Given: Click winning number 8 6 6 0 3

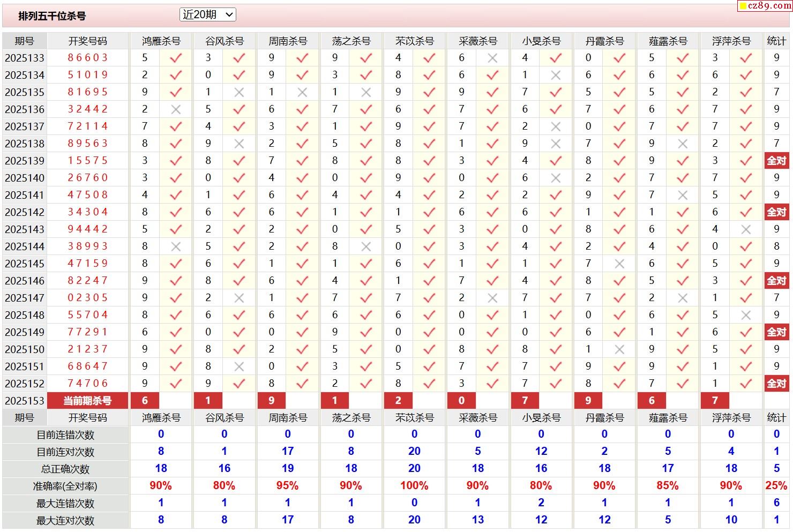Looking at the screenshot, I should click(87, 58).
